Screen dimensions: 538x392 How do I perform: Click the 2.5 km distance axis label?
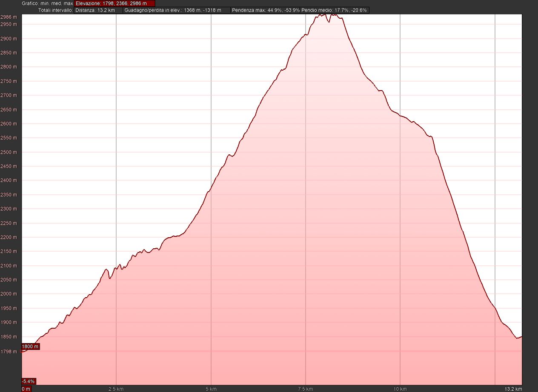tap(116, 389)
